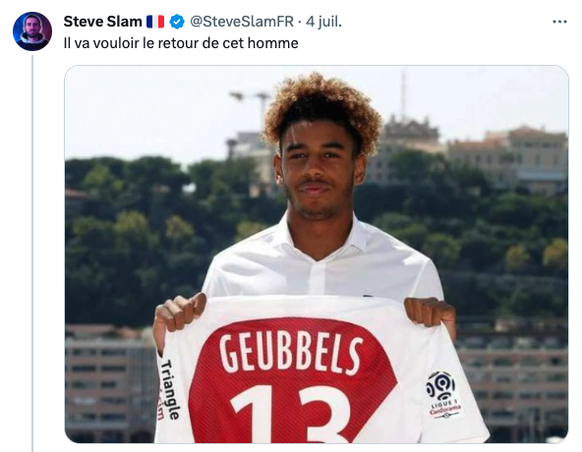Open the Steve Slam display name link
The image size is (582, 452).
tap(103, 22)
